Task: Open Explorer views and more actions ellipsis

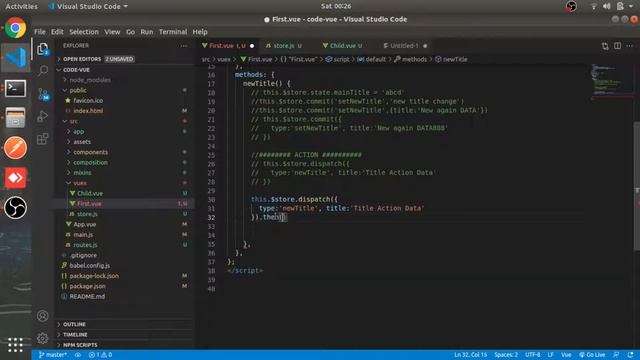Action: [184, 46]
